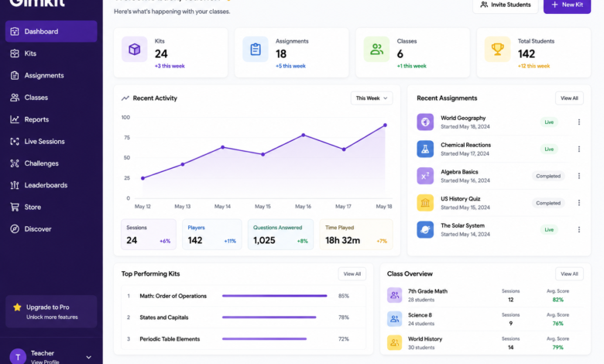Viewport: 604px width, 364px height.
Task: Open the Kits sidebar item
Action: coord(51,53)
